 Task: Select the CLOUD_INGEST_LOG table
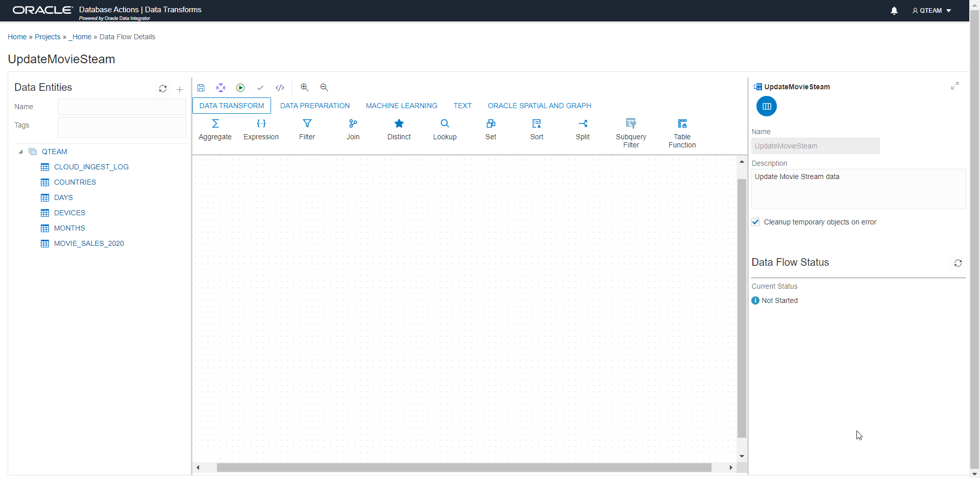tap(91, 167)
